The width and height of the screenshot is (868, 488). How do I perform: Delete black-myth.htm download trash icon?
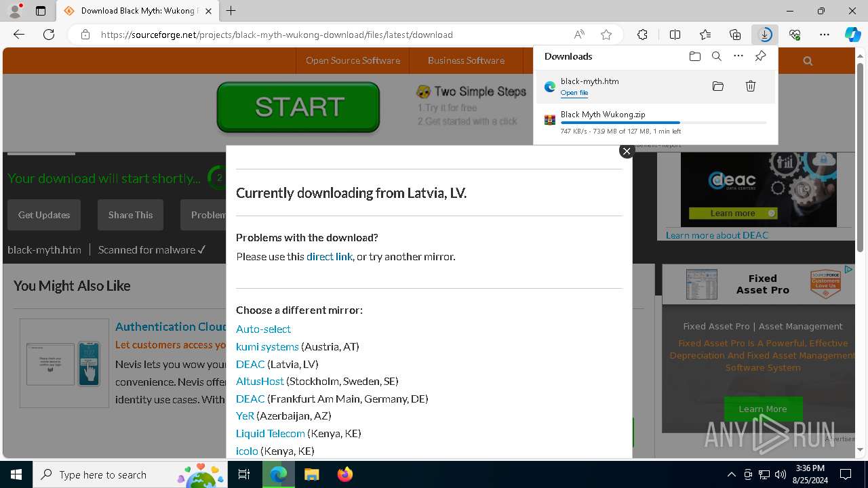pos(751,86)
